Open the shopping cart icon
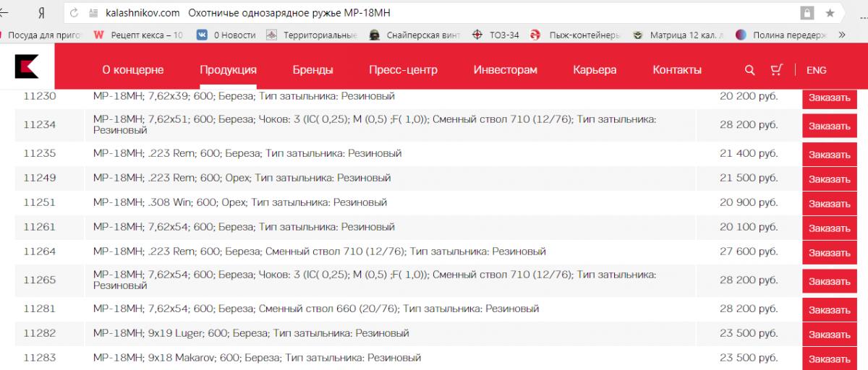 coord(776,70)
